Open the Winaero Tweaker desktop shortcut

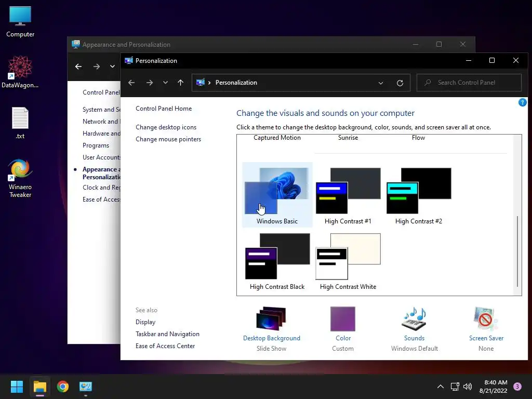(x=20, y=178)
